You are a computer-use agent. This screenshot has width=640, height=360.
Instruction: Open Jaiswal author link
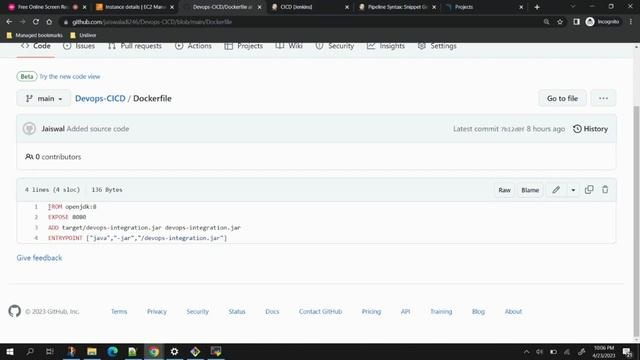pos(53,129)
